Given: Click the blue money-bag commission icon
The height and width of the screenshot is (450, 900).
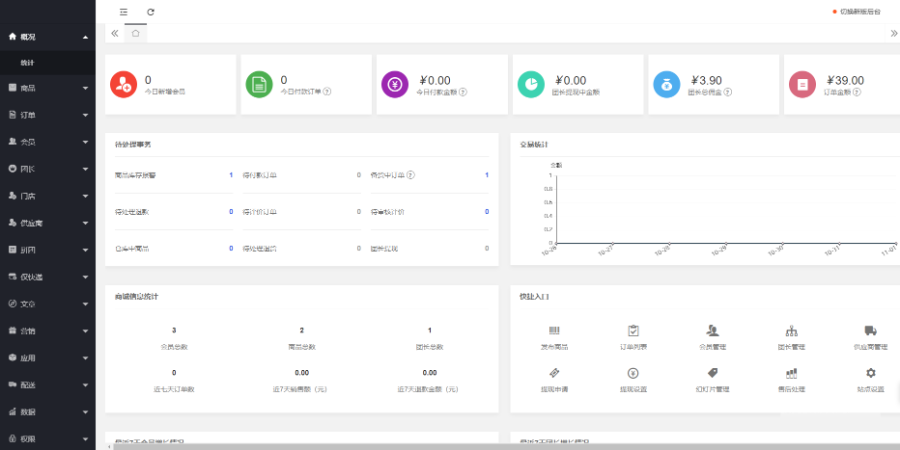Looking at the screenshot, I should (666, 85).
